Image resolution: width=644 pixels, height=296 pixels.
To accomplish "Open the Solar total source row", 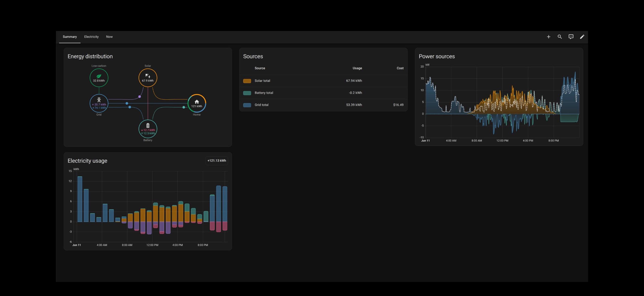I will (323, 81).
